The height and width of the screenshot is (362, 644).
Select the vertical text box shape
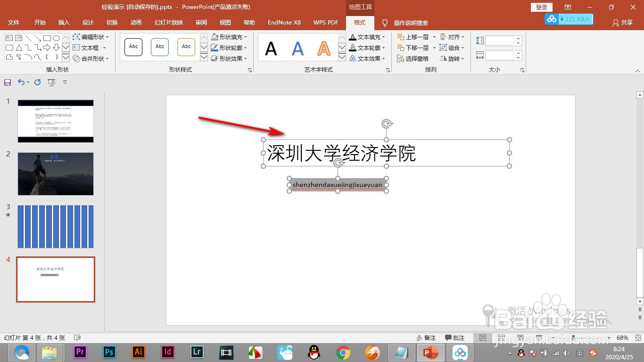tap(19, 38)
